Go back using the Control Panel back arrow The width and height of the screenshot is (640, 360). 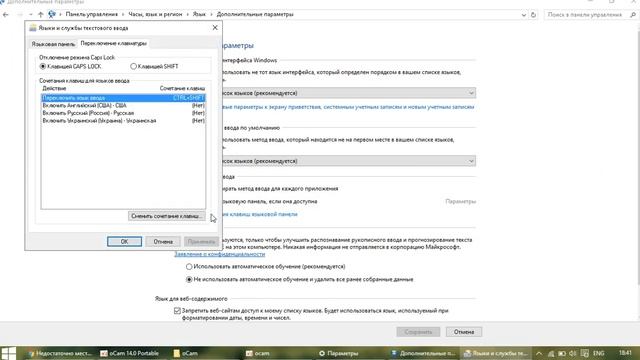pyautogui.click(x=6, y=15)
